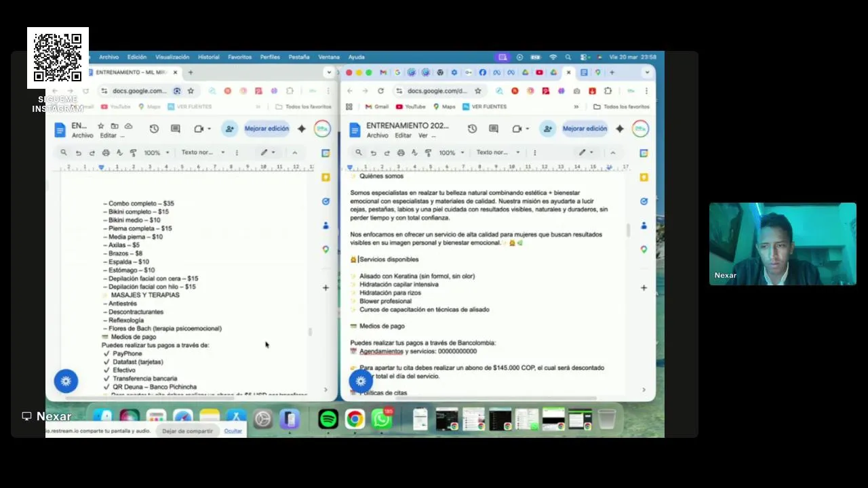Open Todos los favoritos folder in right browser
This screenshot has width=868, height=488.
coord(621,106)
